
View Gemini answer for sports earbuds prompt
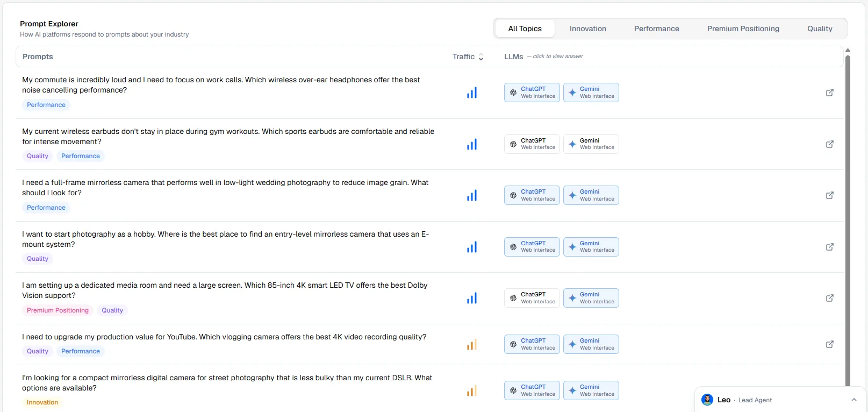[x=591, y=144]
